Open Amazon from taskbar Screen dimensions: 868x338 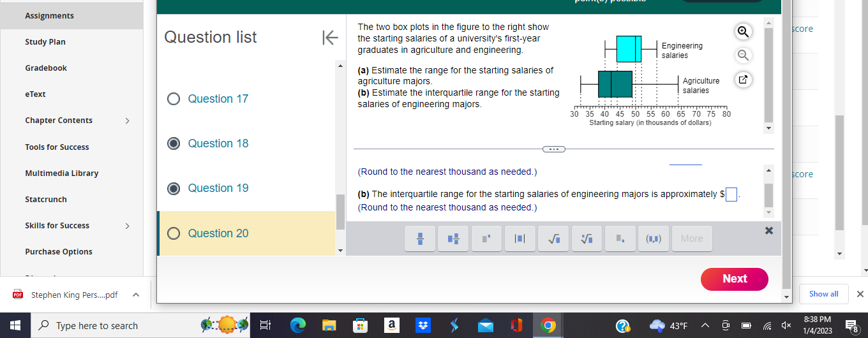[392, 326]
